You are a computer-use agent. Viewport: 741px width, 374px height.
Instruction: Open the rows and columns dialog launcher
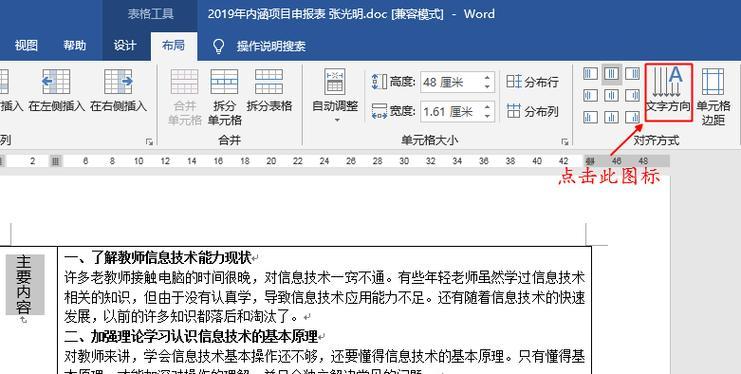click(149, 141)
